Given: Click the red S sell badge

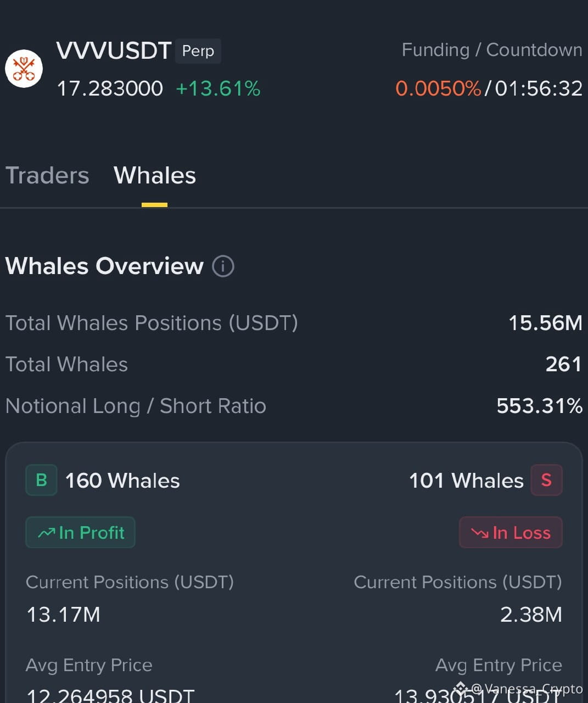Looking at the screenshot, I should click(x=546, y=480).
